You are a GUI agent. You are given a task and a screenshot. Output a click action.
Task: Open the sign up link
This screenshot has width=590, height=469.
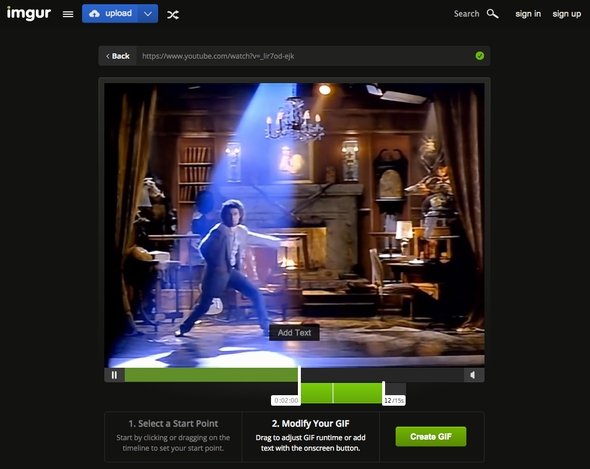pyautogui.click(x=567, y=14)
